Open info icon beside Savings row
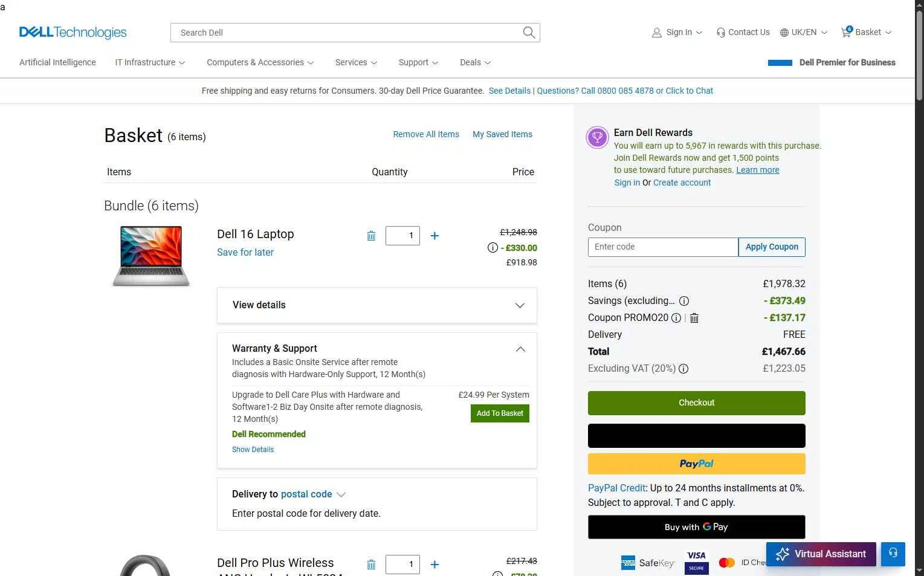Image resolution: width=924 pixels, height=576 pixels. (684, 301)
